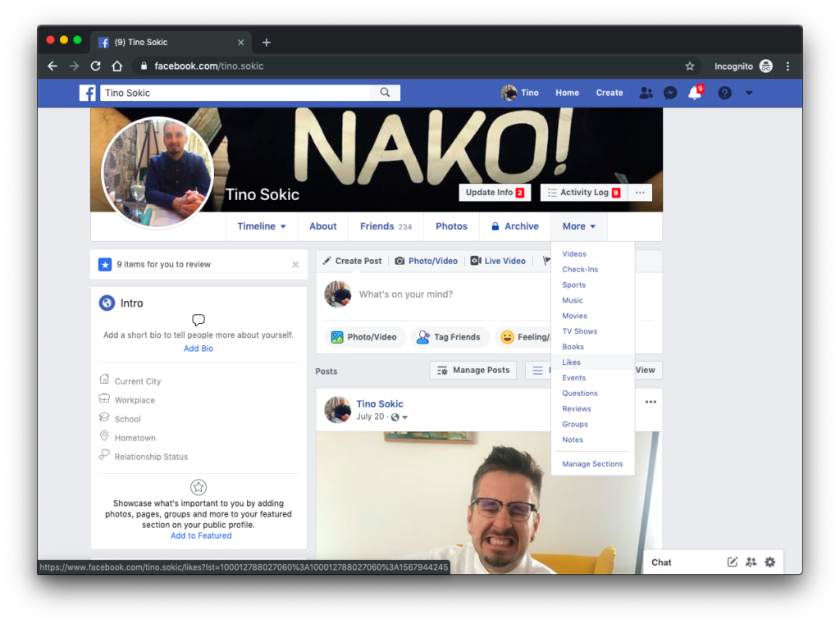Image resolution: width=840 pixels, height=624 pixels.
Task: Change post audience via globe dropdown
Action: click(x=399, y=417)
